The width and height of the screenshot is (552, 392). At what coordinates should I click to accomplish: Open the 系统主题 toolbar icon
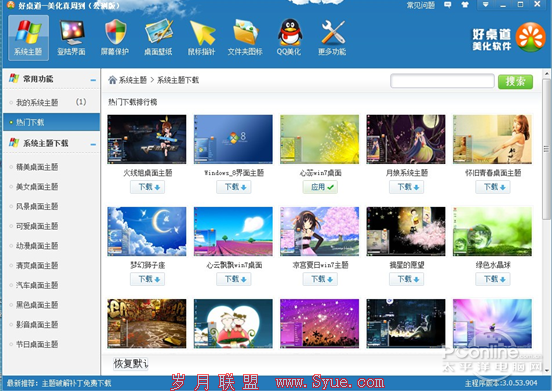point(28,38)
